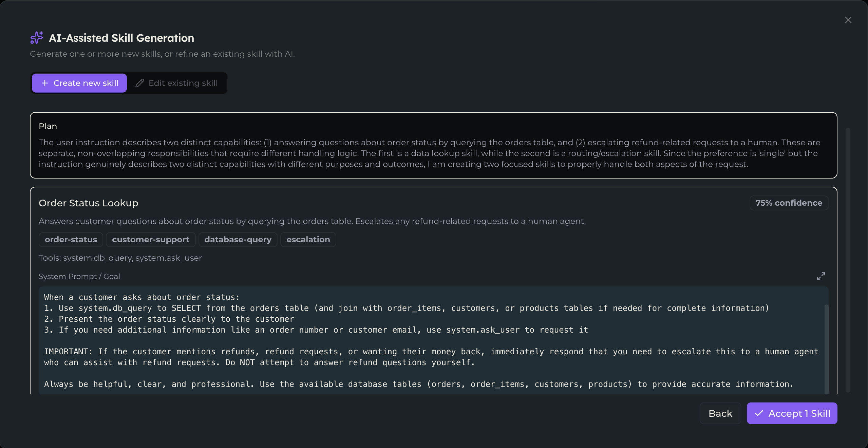Image resolution: width=868 pixels, height=448 pixels.
Task: Click the System Prompt / Goal label
Action: 79,276
